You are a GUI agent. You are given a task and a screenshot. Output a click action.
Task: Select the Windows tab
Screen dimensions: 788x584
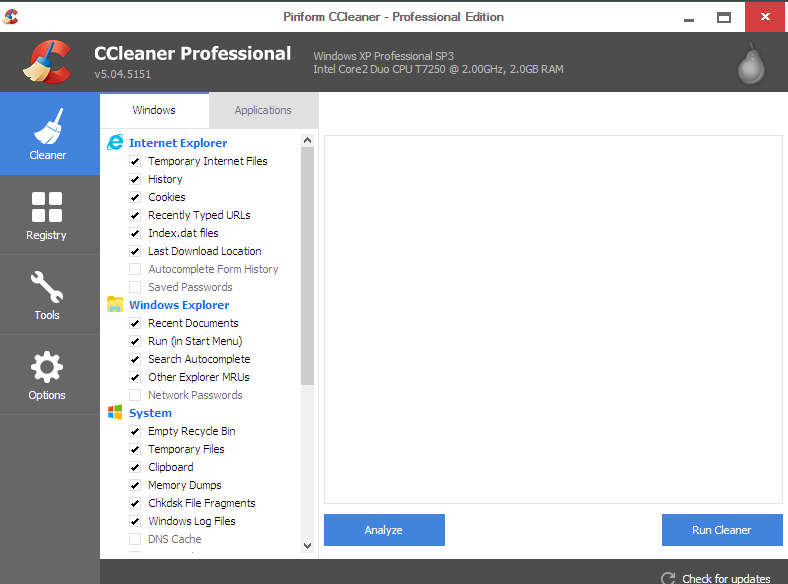tap(154, 110)
